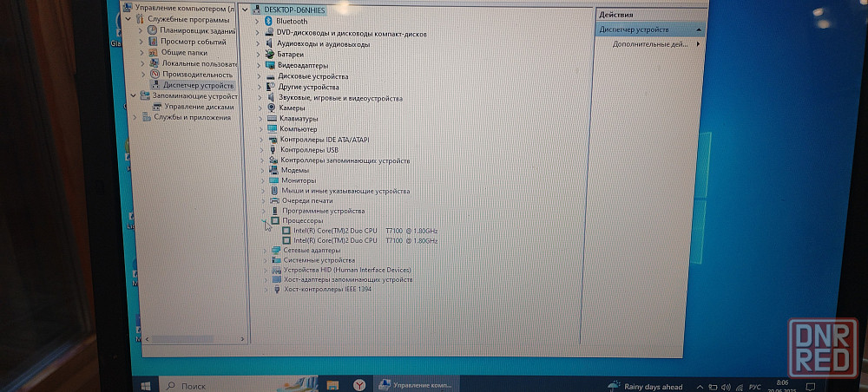Click the РУС language indicator
Screen dimensions: 868x392
(x=754, y=387)
